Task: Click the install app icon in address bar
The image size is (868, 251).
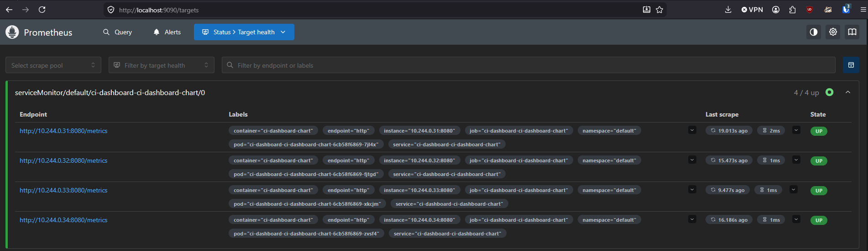Action: [647, 10]
